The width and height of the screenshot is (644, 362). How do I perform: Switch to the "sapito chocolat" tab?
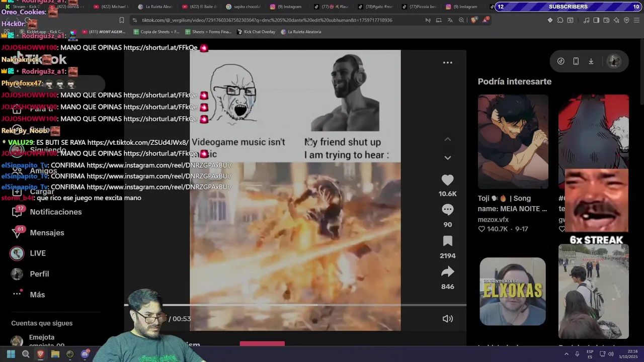(x=243, y=7)
